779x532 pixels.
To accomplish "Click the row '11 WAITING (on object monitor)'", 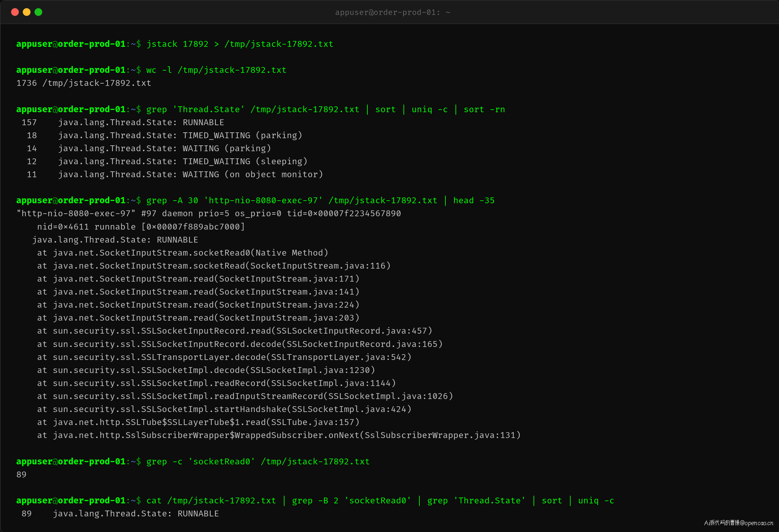I will tap(175, 175).
